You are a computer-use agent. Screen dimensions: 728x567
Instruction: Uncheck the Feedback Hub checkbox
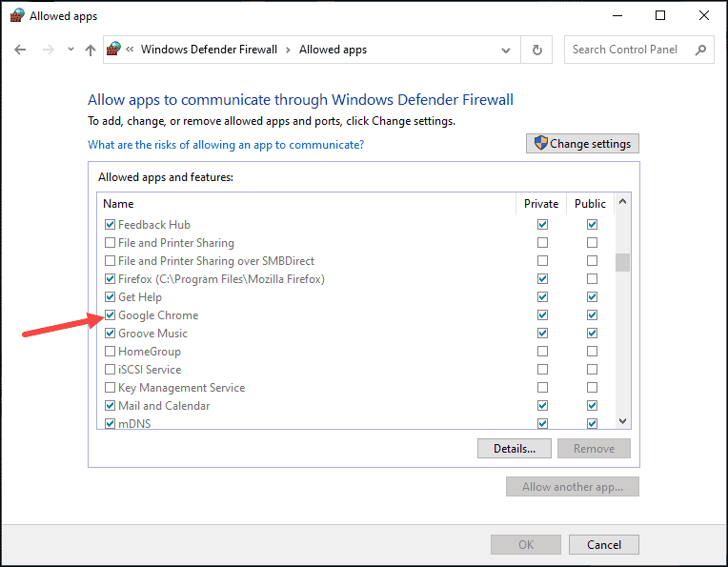pos(110,225)
